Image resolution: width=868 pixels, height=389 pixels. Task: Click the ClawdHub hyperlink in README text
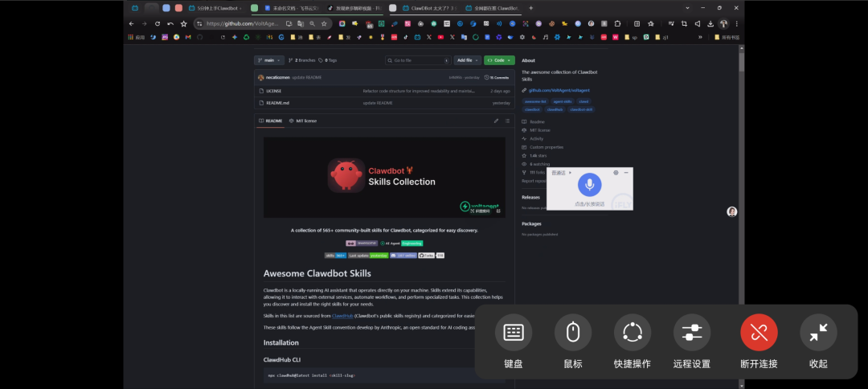[x=342, y=316]
